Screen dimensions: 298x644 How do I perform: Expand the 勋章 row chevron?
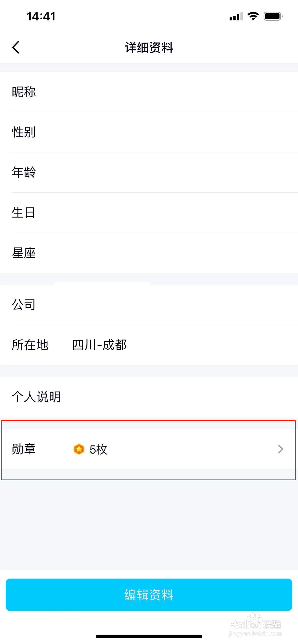(x=280, y=449)
